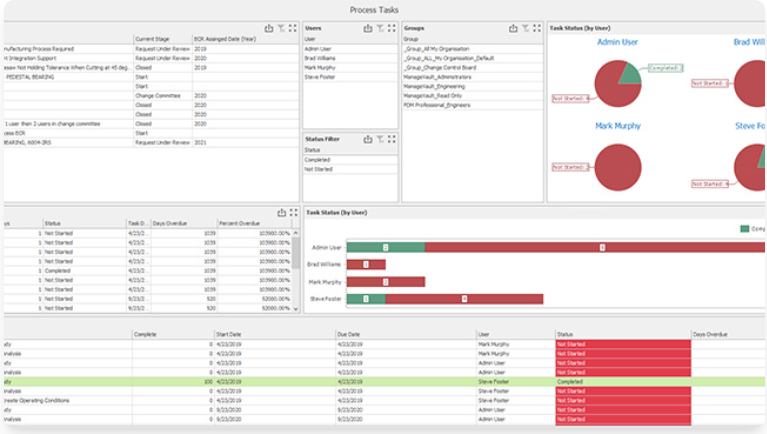Click Steve Foster green completed bar segment
Image resolution: width=767 pixels, height=434 pixels.
(x=366, y=299)
